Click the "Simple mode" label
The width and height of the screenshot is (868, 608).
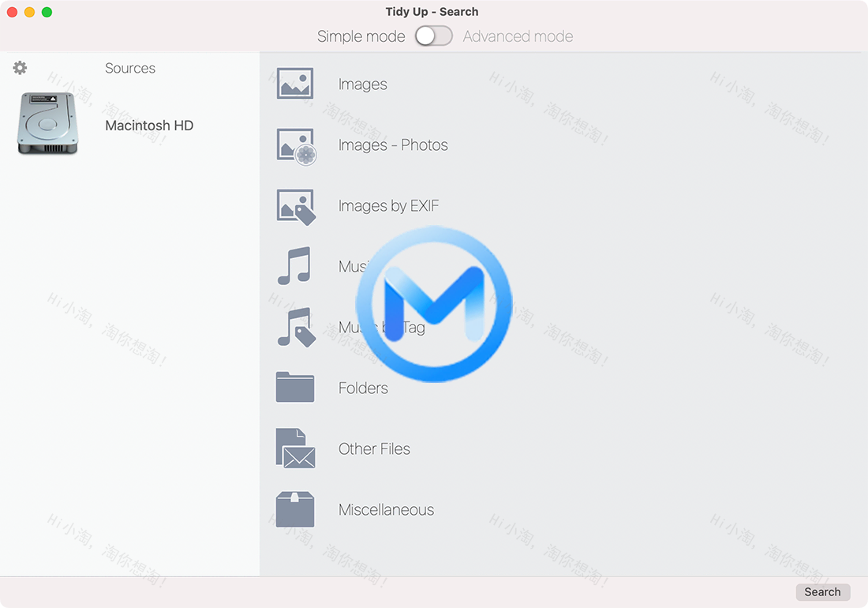click(x=361, y=36)
